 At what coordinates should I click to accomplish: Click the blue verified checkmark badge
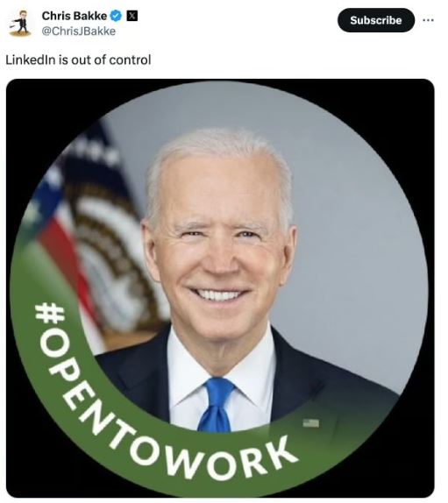coord(116,16)
